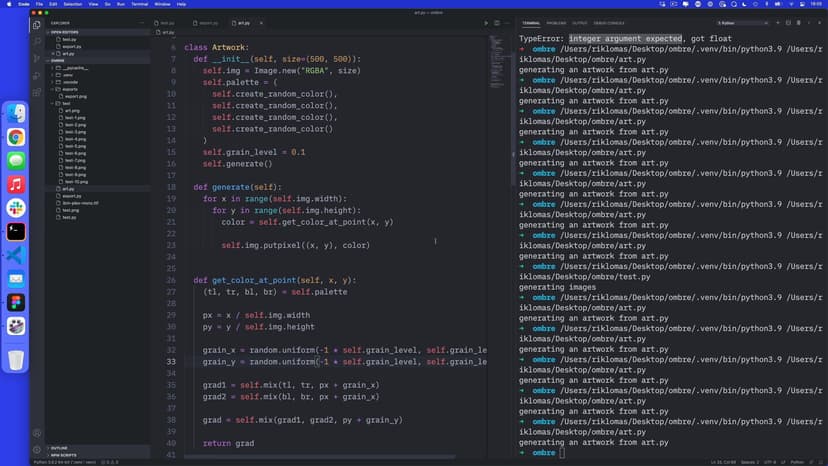Viewport: 828px width, 466px height.
Task: Switch to the PROBLEMS panel tab
Action: click(556, 22)
